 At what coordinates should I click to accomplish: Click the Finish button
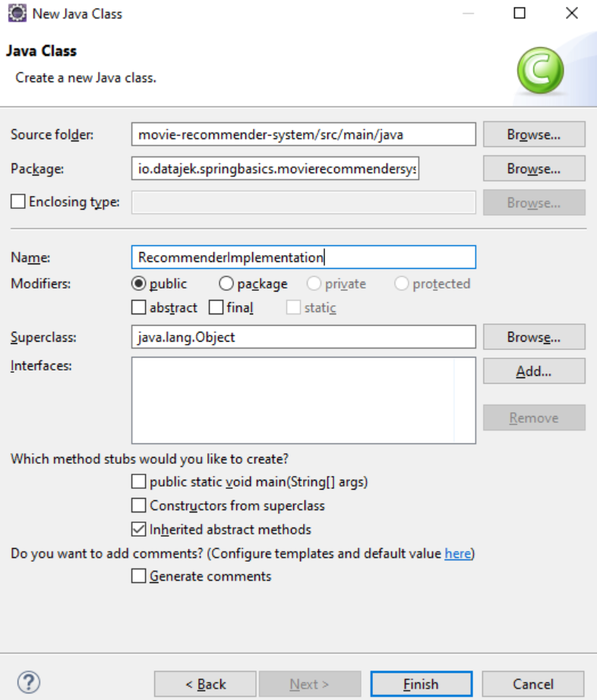pyautogui.click(x=421, y=684)
